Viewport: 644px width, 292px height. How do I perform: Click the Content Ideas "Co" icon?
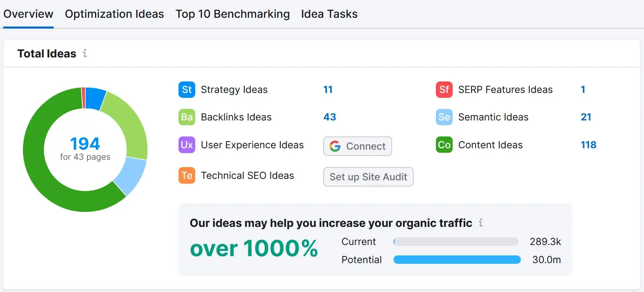tap(444, 145)
